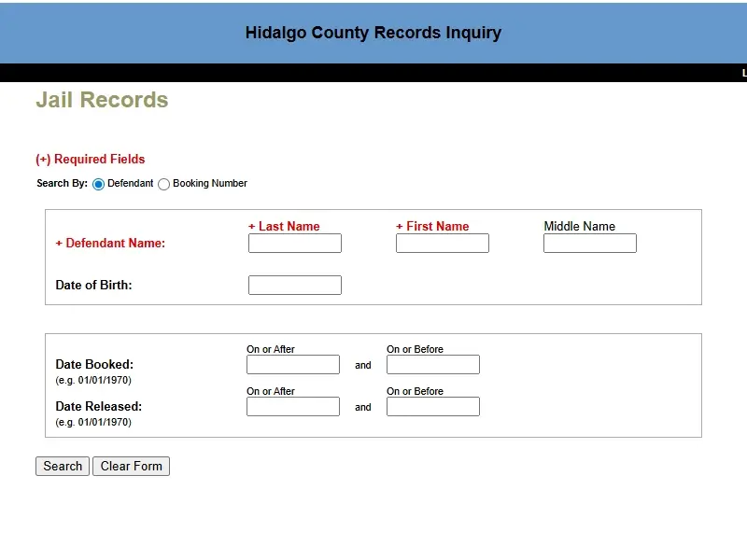The width and height of the screenshot is (747, 560).
Task: Click the First Name input field
Action: pos(442,243)
